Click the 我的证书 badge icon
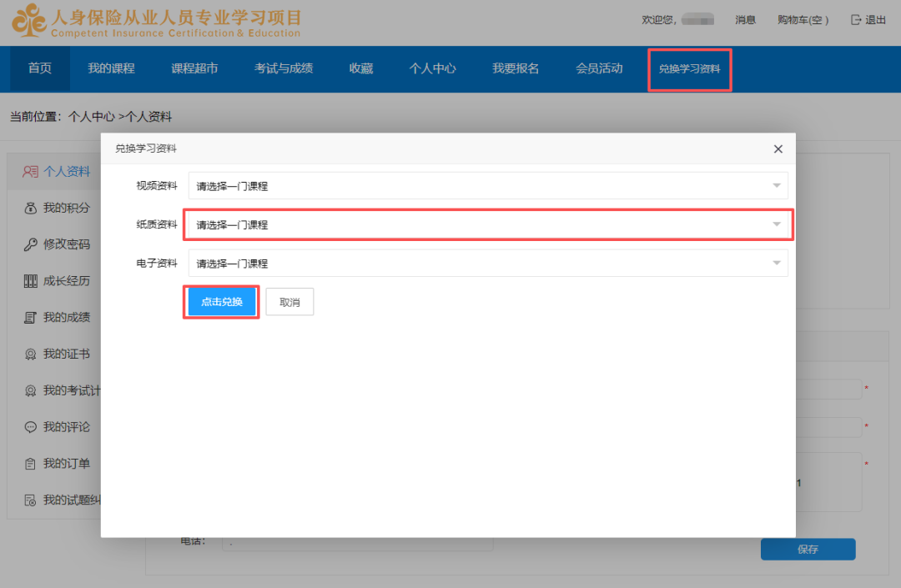 click(31, 354)
